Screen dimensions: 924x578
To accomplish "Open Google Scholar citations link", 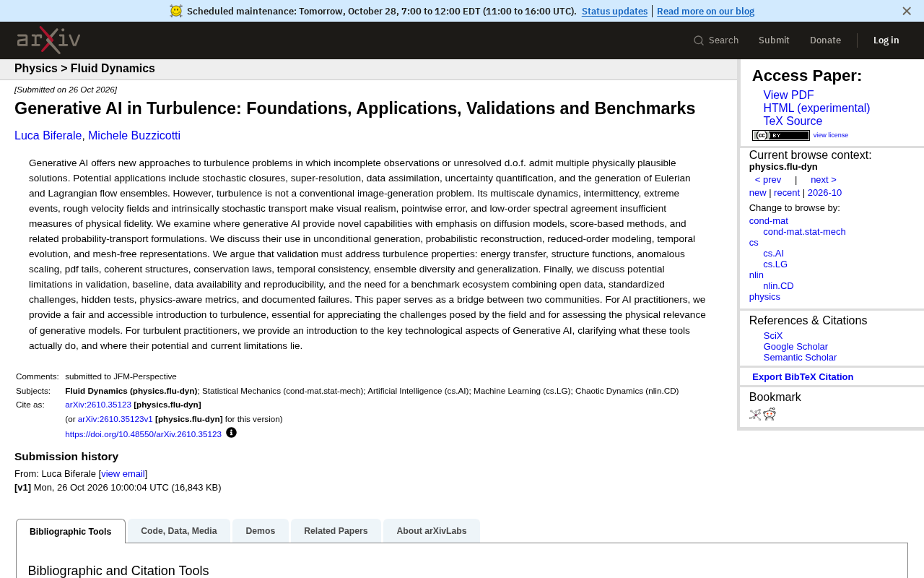I will pyautogui.click(x=796, y=347).
